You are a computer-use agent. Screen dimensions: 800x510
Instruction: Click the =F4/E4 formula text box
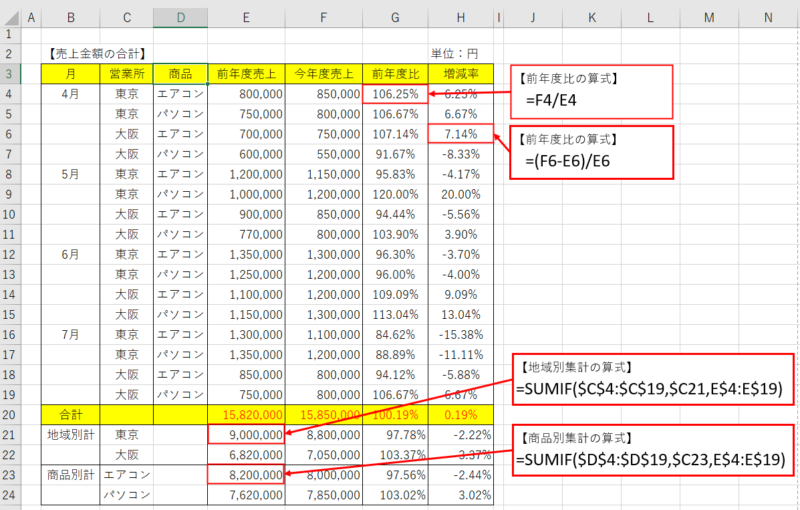point(592,92)
